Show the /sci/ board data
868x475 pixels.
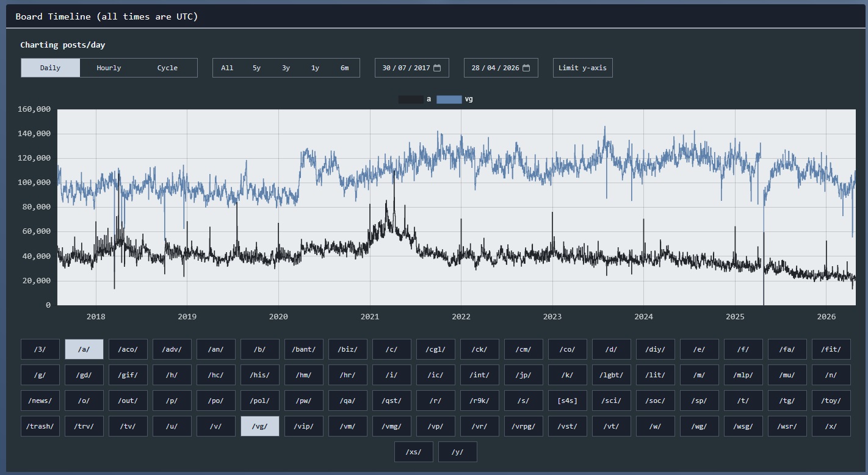point(612,401)
